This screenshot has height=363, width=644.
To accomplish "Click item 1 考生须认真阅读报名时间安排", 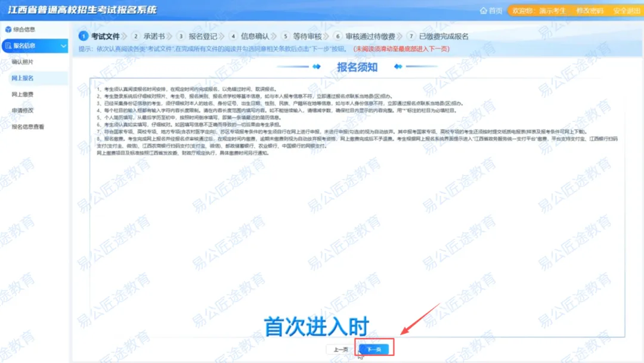I will click(x=188, y=89).
